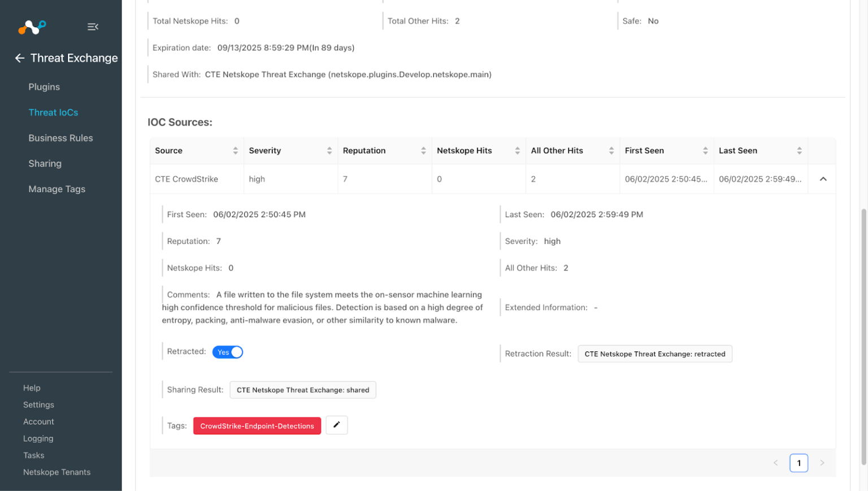Open the Help link
This screenshot has width=868, height=491.
[x=31, y=388]
